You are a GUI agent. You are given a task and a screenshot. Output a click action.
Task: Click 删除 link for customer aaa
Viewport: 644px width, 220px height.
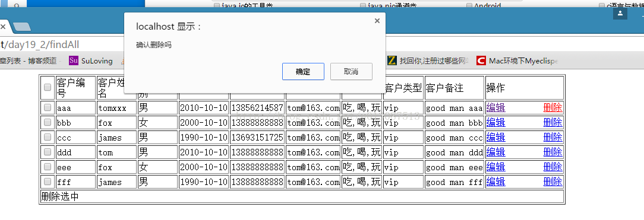(553, 108)
